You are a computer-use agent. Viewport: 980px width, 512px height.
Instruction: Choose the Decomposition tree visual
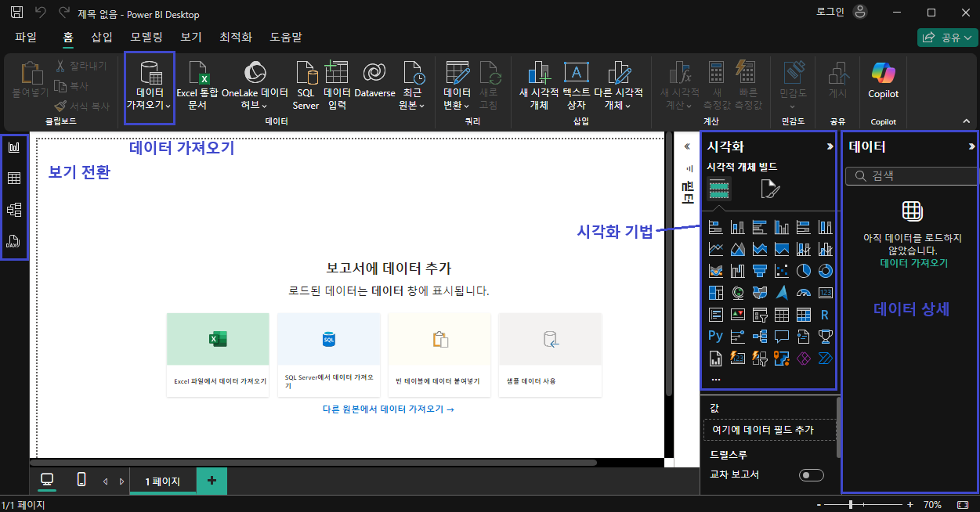[759, 337]
